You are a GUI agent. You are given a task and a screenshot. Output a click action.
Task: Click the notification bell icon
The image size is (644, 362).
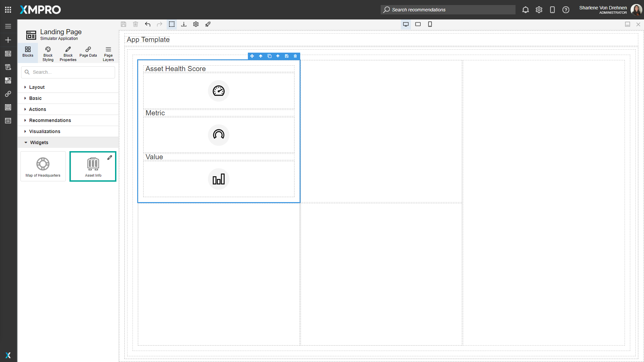tap(526, 10)
